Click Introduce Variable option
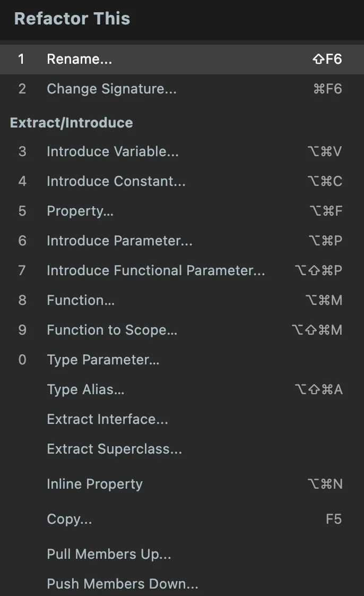The height and width of the screenshot is (596, 364). (x=112, y=151)
